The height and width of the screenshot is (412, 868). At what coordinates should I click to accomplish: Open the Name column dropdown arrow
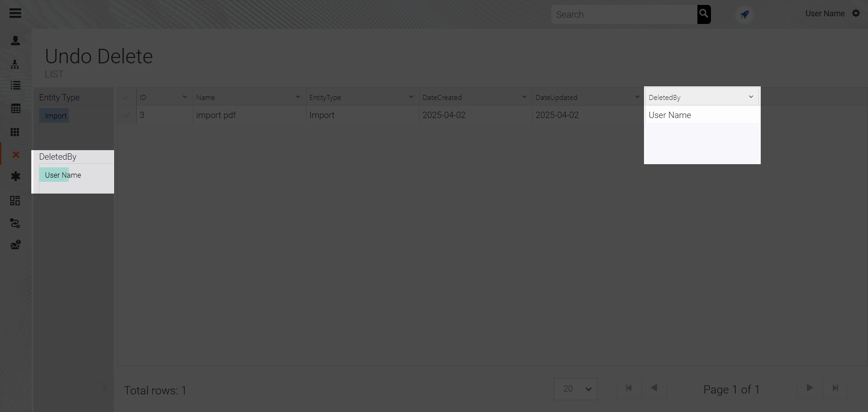point(298,97)
